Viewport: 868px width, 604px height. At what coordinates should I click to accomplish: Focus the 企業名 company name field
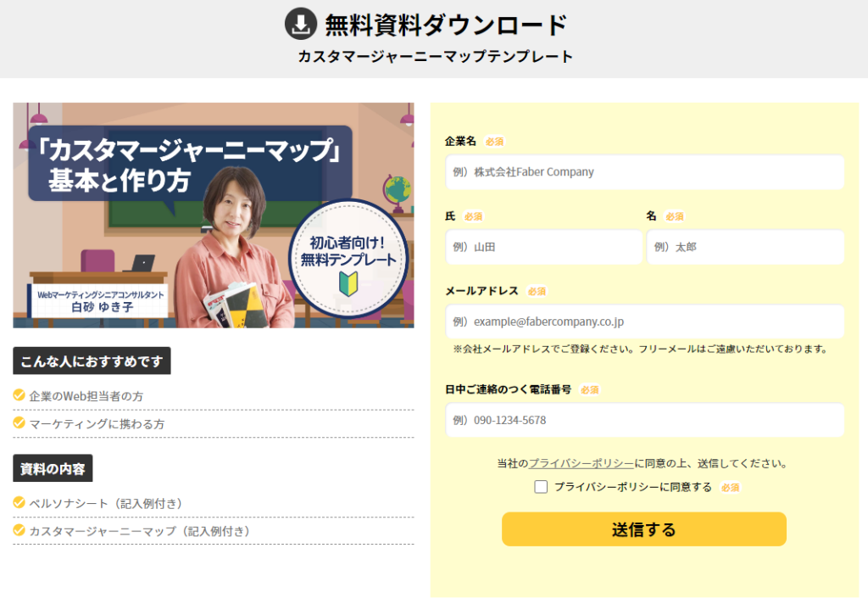(x=644, y=172)
